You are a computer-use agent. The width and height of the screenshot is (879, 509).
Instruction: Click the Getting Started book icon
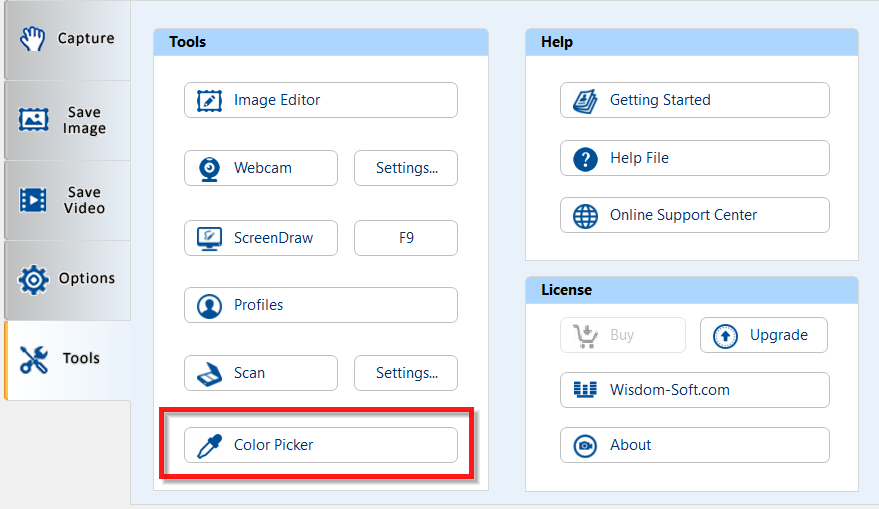coord(585,100)
